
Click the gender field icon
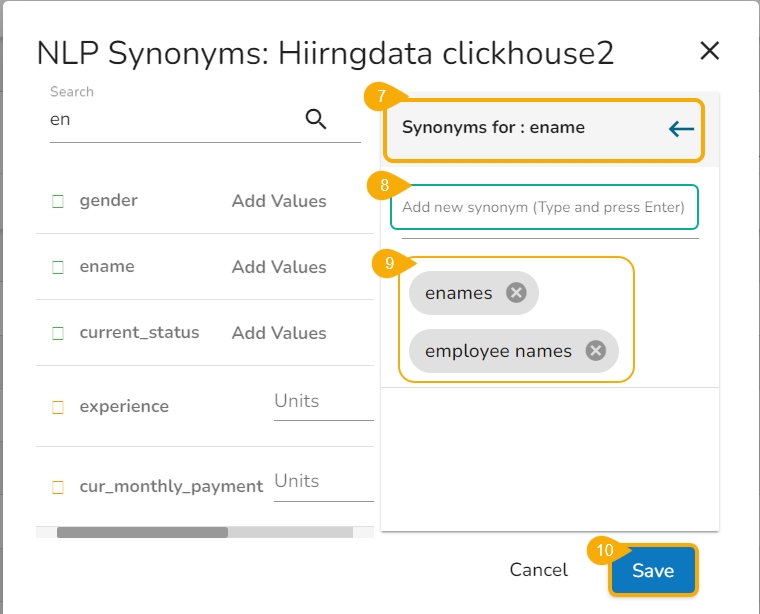point(58,201)
